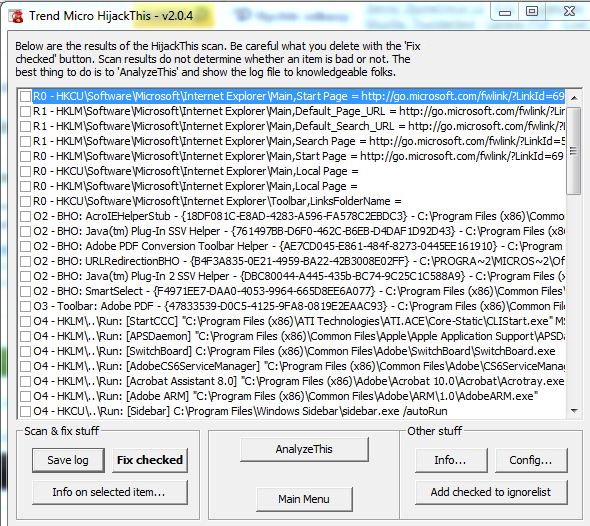
Task: Tick the Default_Search_URL R1 entry checkbox
Action: [x=25, y=126]
